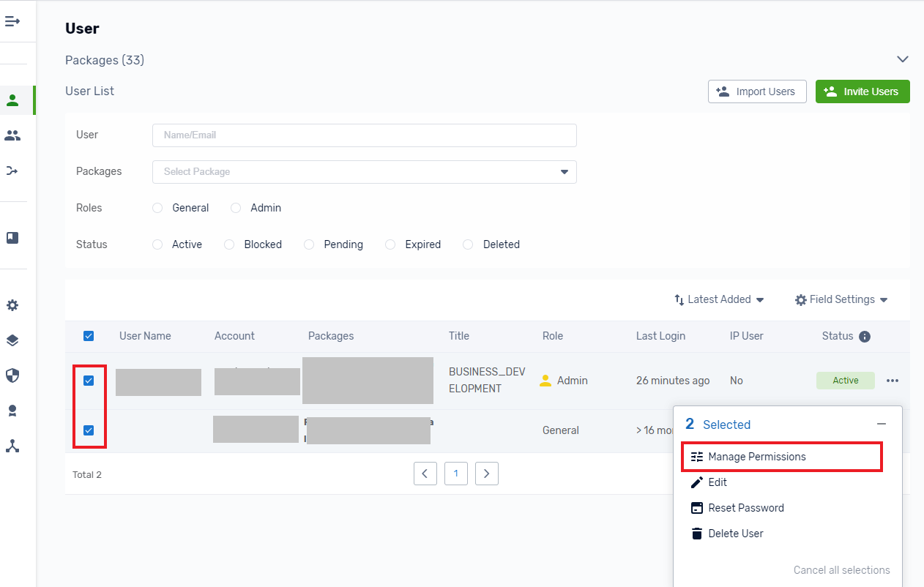This screenshot has height=587, width=924.
Task: Expand the sidebar navigation menu icon
Action: click(12, 21)
